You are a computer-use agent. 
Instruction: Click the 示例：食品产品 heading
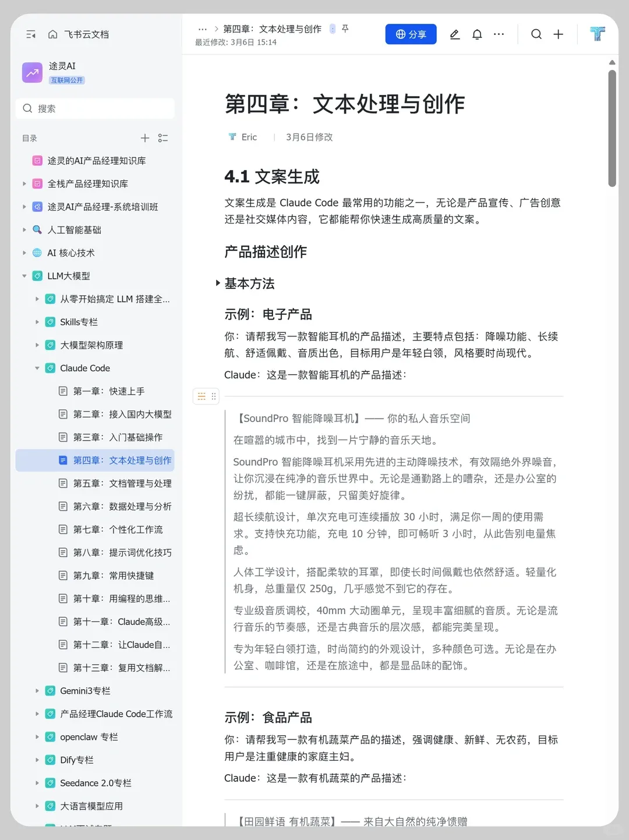coord(268,717)
